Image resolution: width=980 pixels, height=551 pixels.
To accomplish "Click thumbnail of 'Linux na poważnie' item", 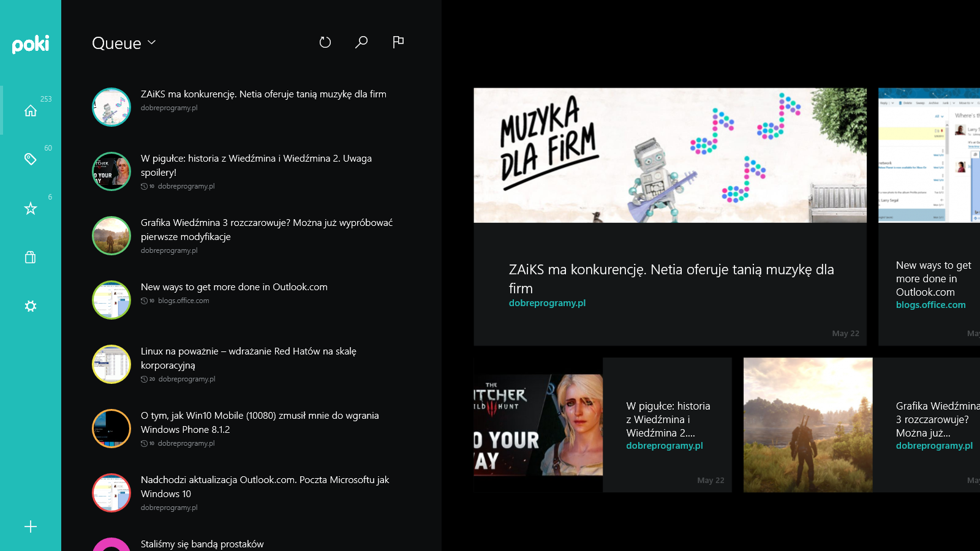I will tap(111, 364).
